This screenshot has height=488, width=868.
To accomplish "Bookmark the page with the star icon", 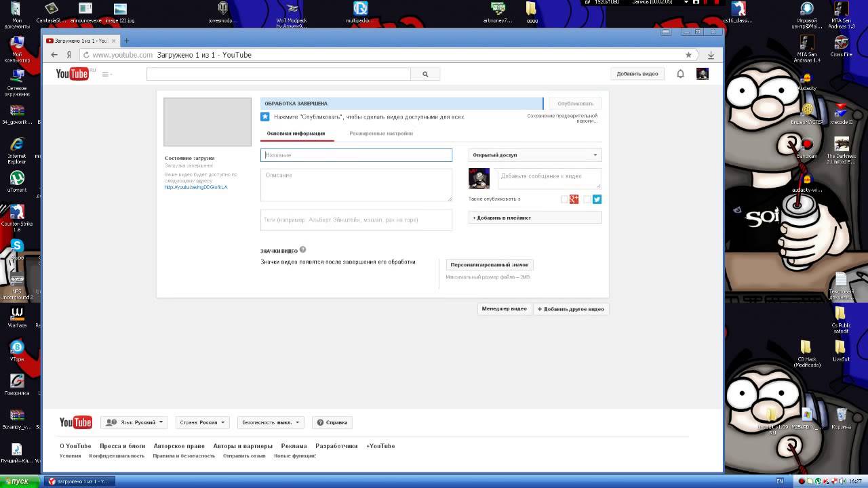I will (688, 55).
